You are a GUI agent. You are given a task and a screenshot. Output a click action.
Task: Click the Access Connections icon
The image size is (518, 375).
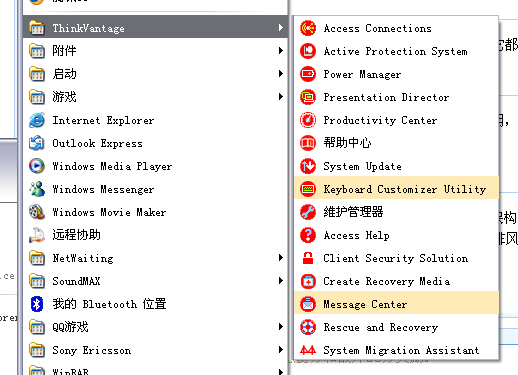click(x=308, y=28)
